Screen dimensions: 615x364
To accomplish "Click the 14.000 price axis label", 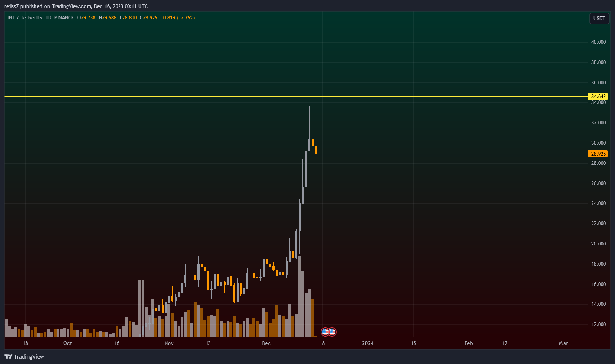I will [598, 304].
